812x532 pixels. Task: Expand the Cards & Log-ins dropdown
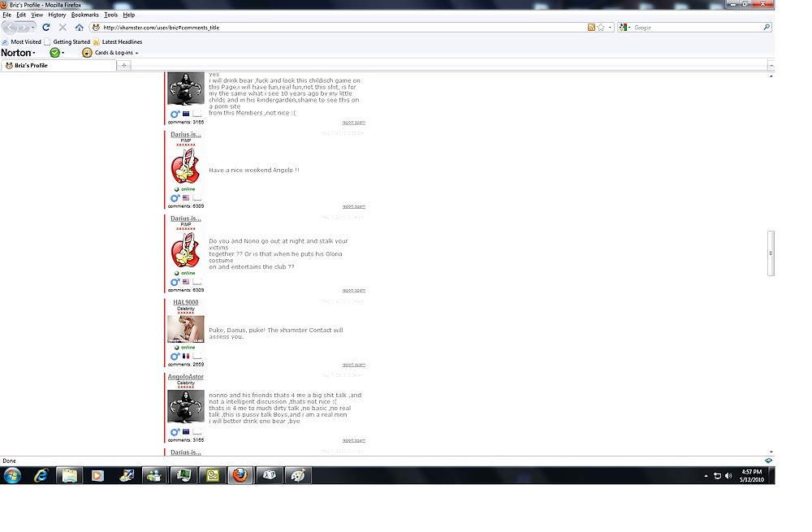(x=136, y=54)
